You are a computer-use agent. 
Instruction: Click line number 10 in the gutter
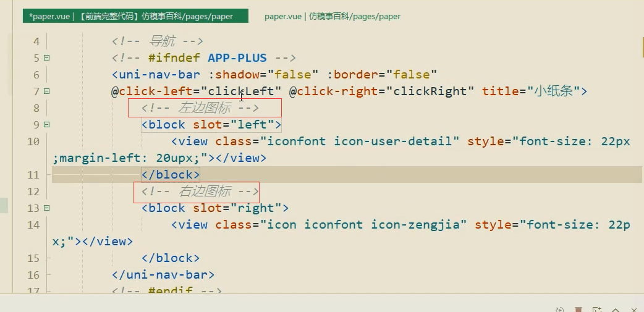click(x=33, y=141)
